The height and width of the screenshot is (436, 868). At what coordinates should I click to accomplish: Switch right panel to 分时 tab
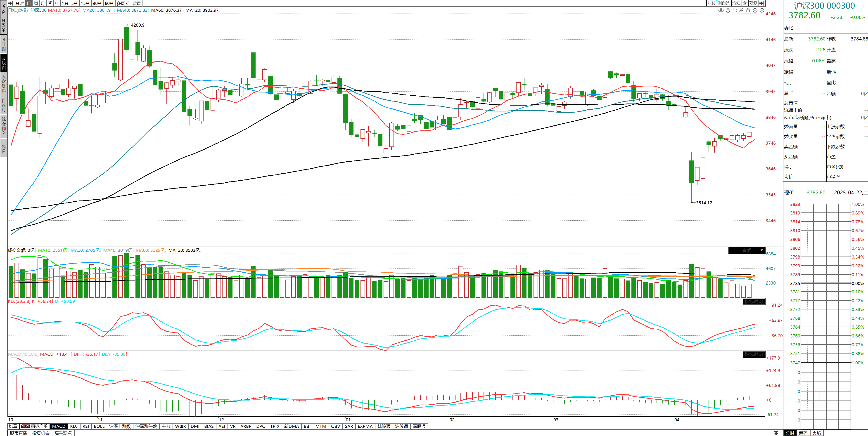(x=790, y=433)
